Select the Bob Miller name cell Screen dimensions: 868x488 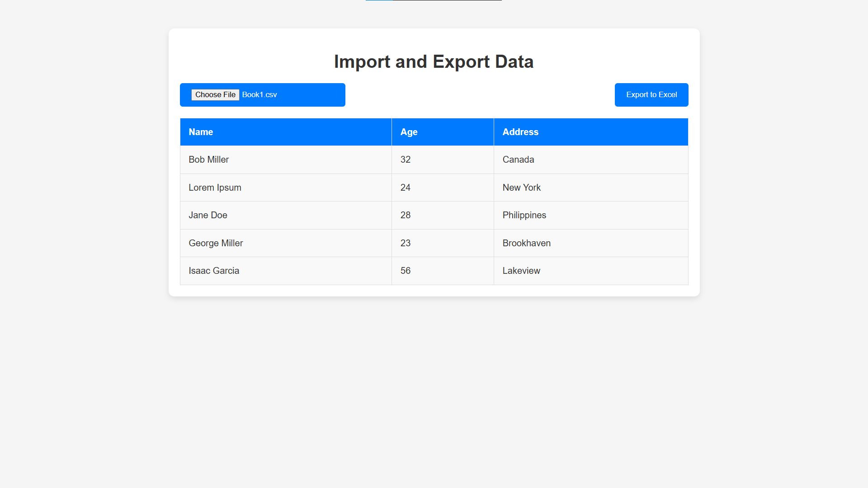click(x=286, y=160)
